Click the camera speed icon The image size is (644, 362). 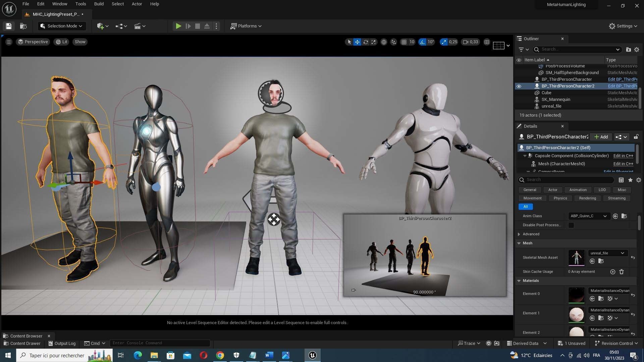[466, 42]
